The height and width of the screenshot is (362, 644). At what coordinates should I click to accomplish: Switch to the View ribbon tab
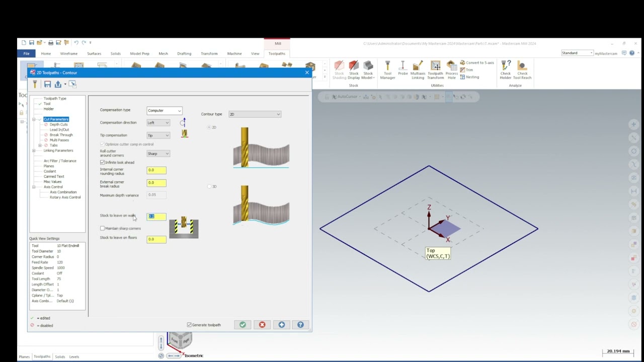(x=255, y=53)
